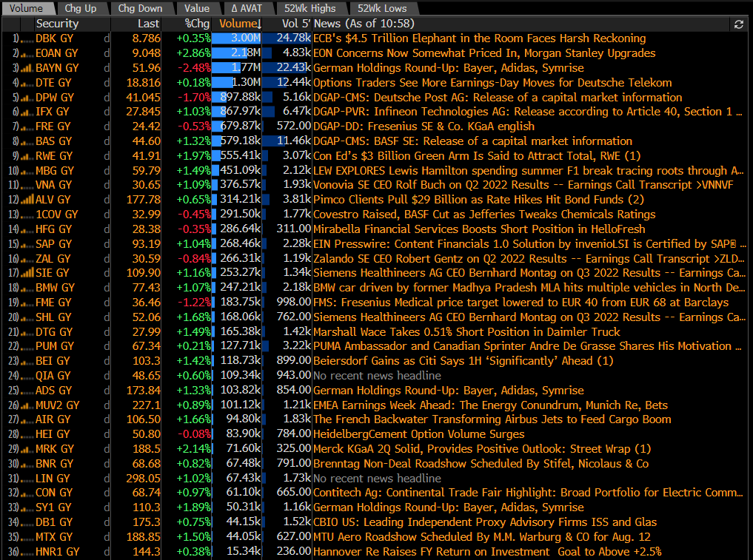Image resolution: width=753 pixels, height=560 pixels.
Task: Select the MBG GY security
Action: [55, 171]
